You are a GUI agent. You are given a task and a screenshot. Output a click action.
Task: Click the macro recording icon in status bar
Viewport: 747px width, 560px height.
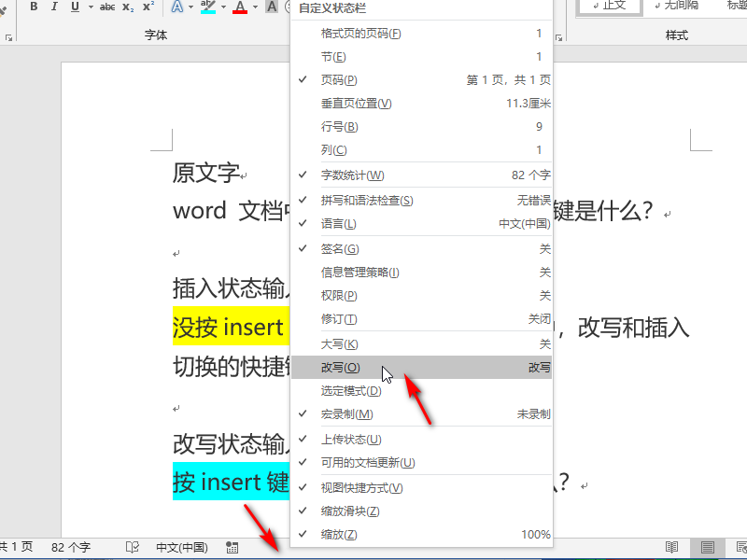233,547
